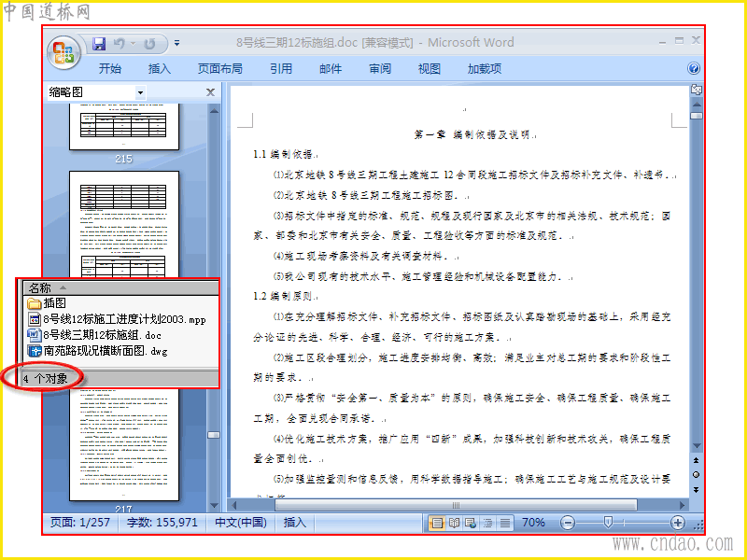Click the Select Browse Object circle button
The image size is (747, 560).
pos(696,475)
